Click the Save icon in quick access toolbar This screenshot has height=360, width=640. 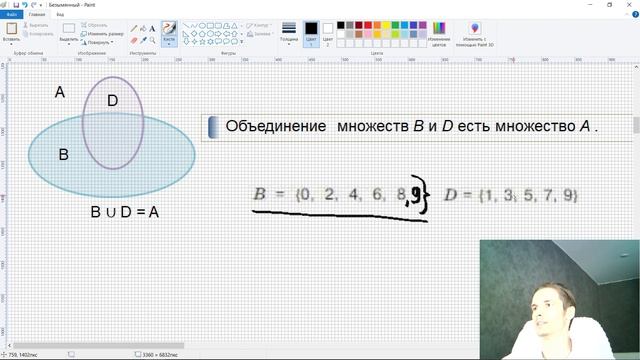tap(16, 5)
